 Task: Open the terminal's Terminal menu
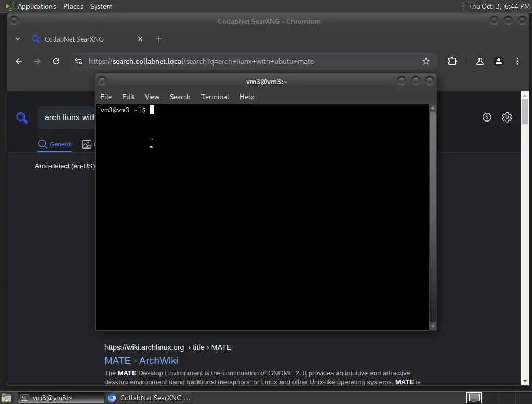[215, 97]
